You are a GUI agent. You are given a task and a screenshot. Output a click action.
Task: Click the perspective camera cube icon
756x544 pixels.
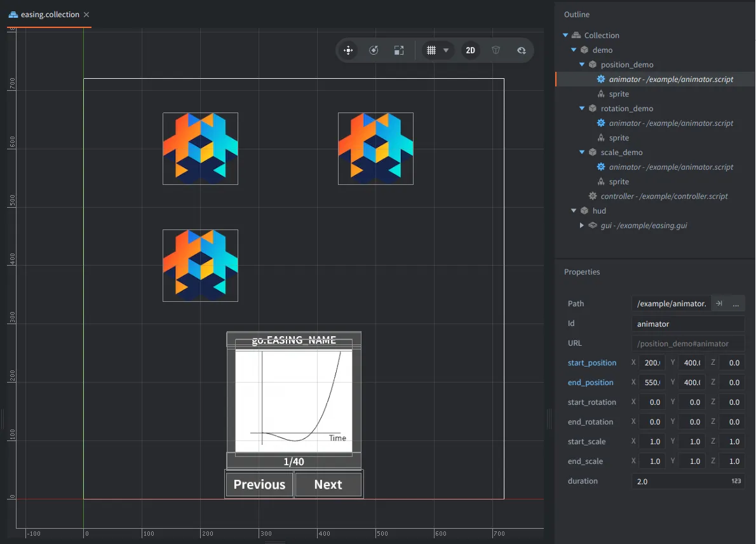tap(496, 51)
